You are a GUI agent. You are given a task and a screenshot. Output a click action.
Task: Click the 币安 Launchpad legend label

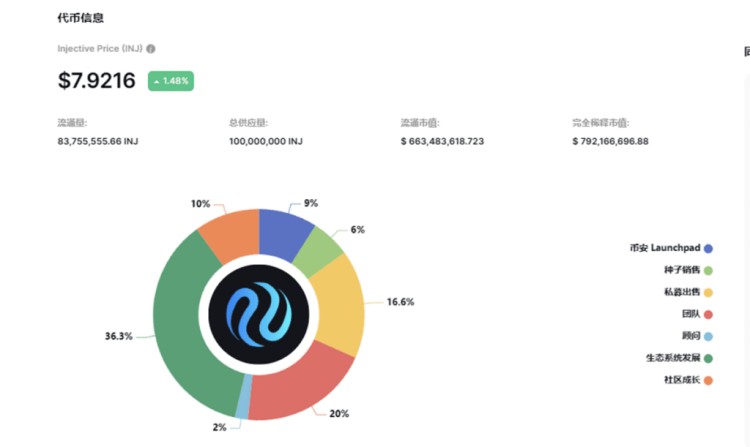[x=665, y=248]
